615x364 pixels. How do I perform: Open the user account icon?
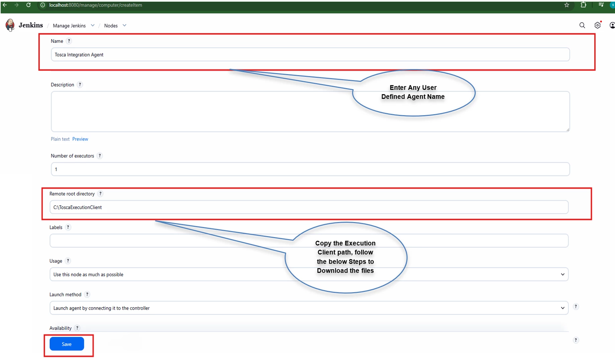coord(612,25)
